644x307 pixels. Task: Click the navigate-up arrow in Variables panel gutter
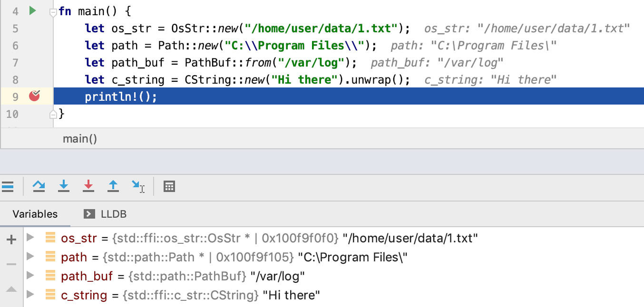(x=11, y=288)
